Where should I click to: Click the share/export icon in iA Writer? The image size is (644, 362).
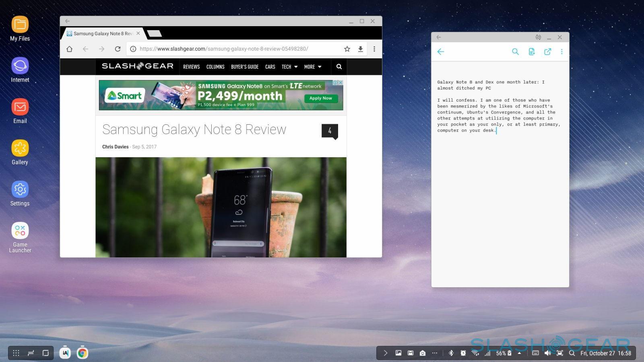tap(547, 52)
